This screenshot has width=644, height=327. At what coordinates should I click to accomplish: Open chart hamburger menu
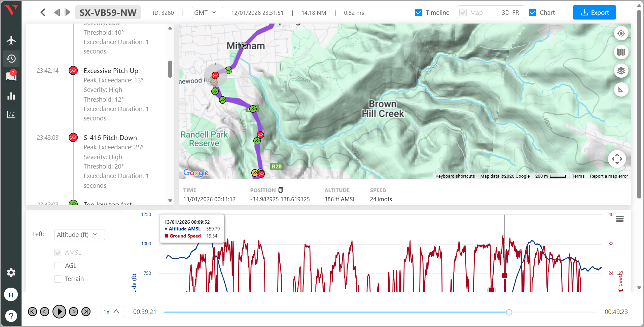tap(619, 219)
